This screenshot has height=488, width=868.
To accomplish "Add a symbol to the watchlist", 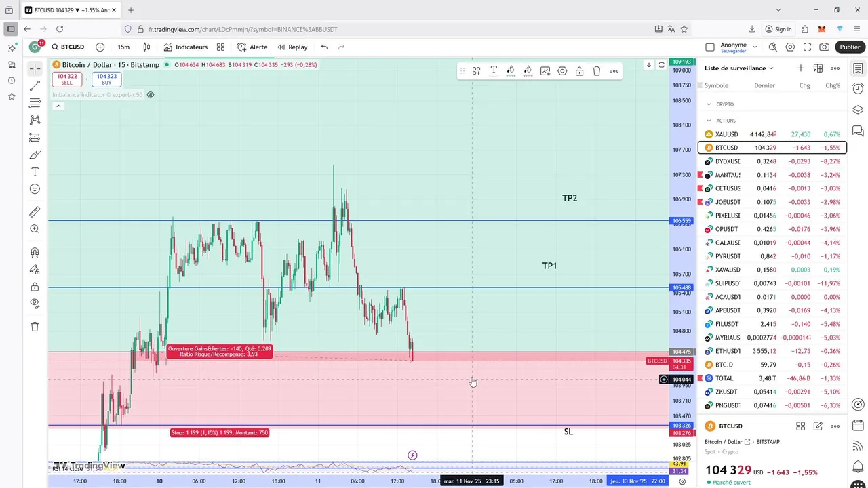I will (x=801, y=68).
